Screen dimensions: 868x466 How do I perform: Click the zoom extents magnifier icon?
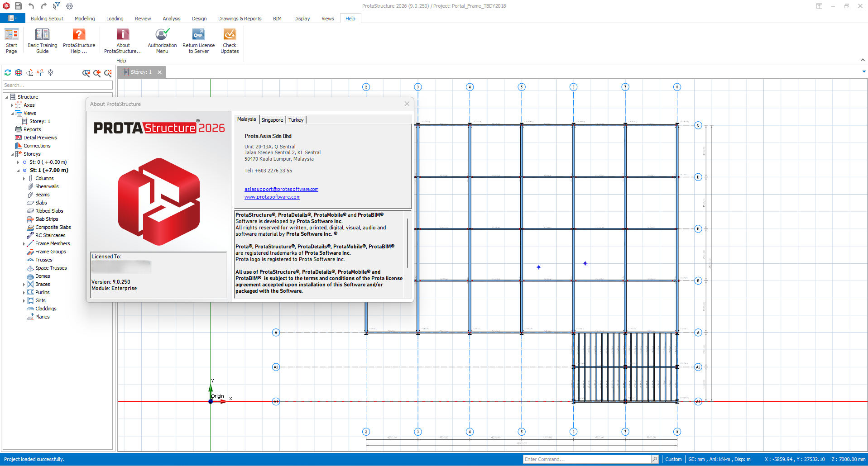click(x=108, y=73)
